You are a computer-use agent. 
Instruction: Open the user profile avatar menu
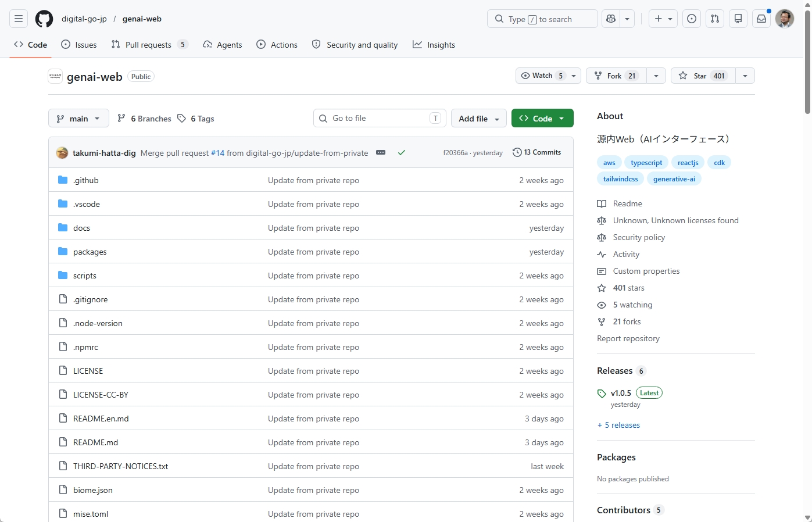pos(785,19)
